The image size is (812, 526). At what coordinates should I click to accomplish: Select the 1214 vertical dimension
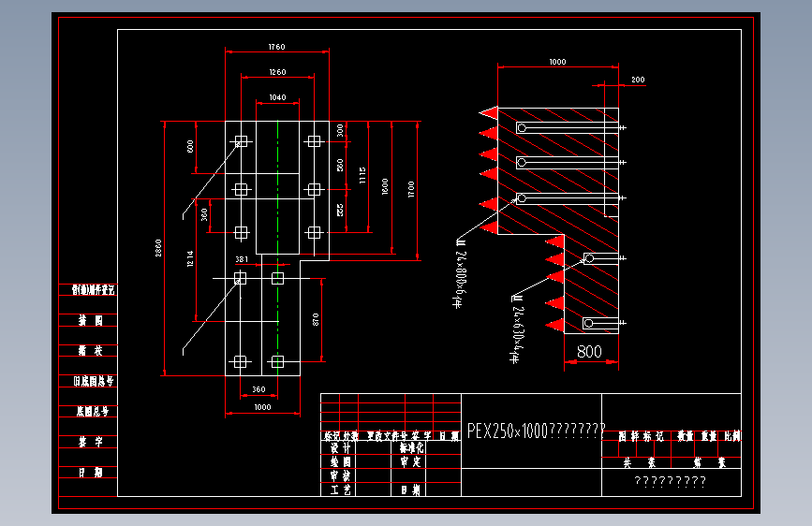(x=190, y=259)
